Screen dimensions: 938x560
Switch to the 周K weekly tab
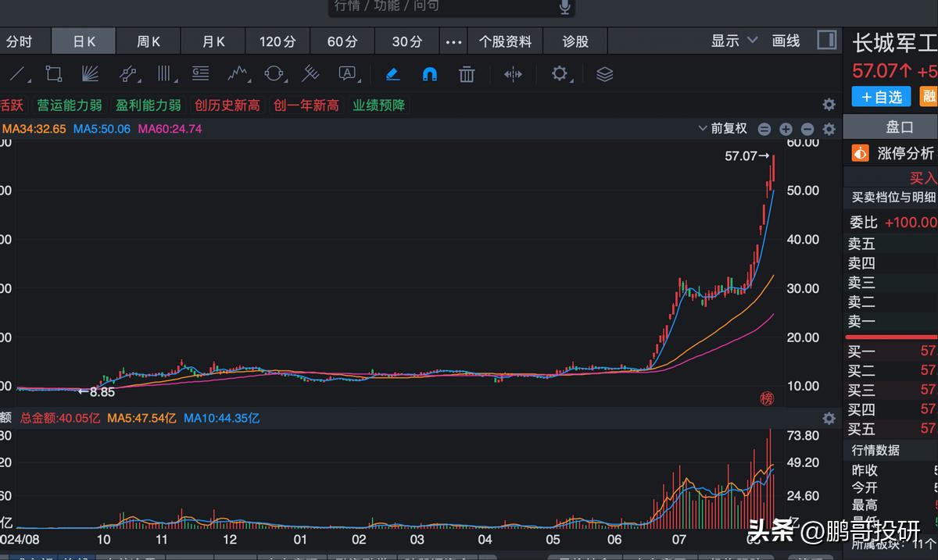pos(148,41)
